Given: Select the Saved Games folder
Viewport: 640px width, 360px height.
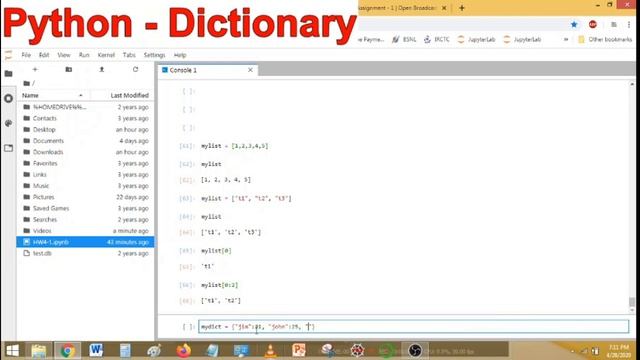Looking at the screenshot, I should [x=85, y=208].
